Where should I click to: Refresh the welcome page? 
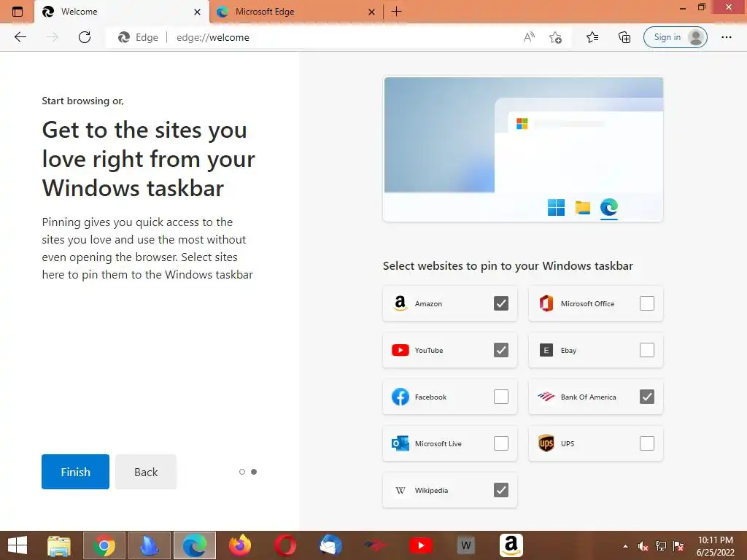click(x=85, y=37)
